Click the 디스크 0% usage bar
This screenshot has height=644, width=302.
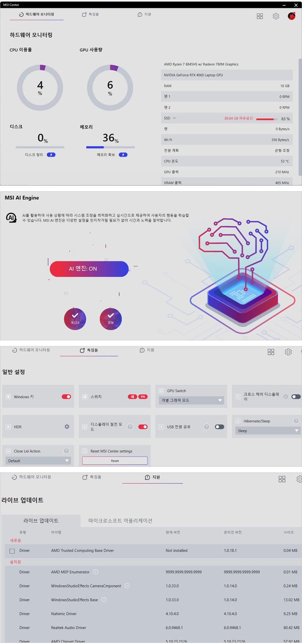click(40, 147)
